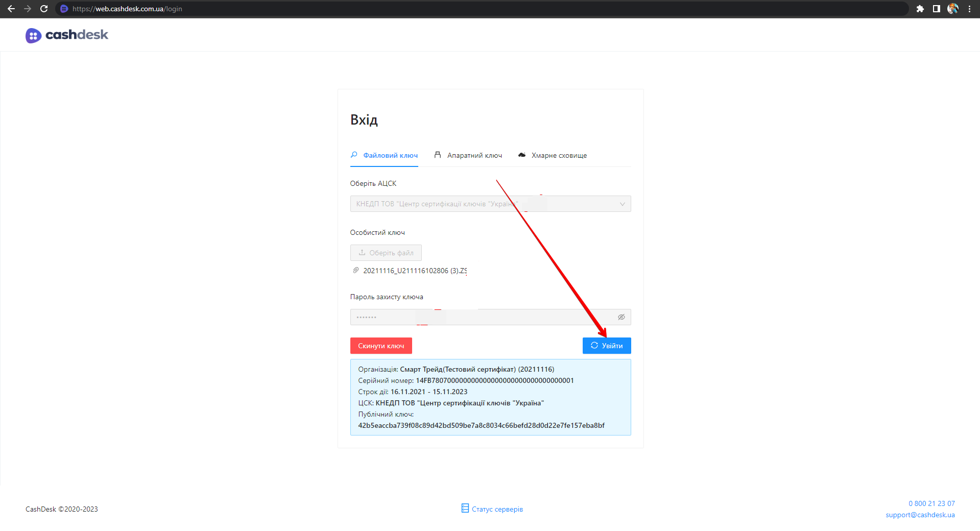Open the browser profile avatar
The image size is (980, 531).
[x=953, y=9]
